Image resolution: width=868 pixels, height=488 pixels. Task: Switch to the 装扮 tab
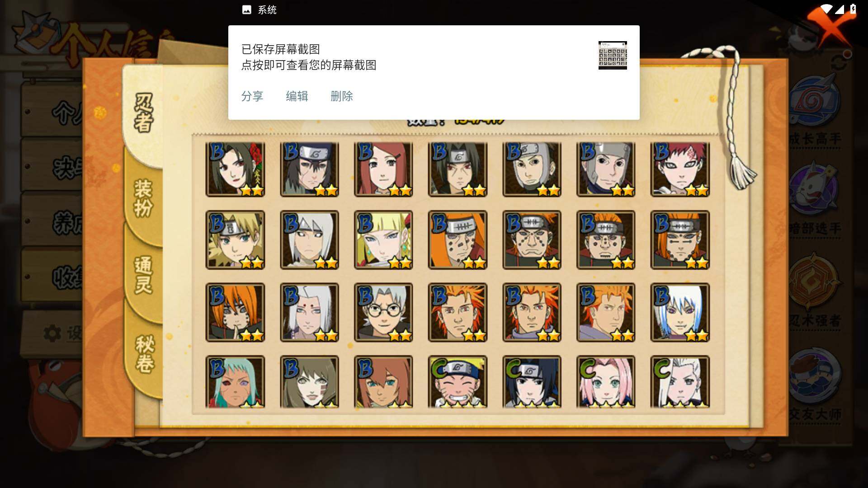[143, 198]
